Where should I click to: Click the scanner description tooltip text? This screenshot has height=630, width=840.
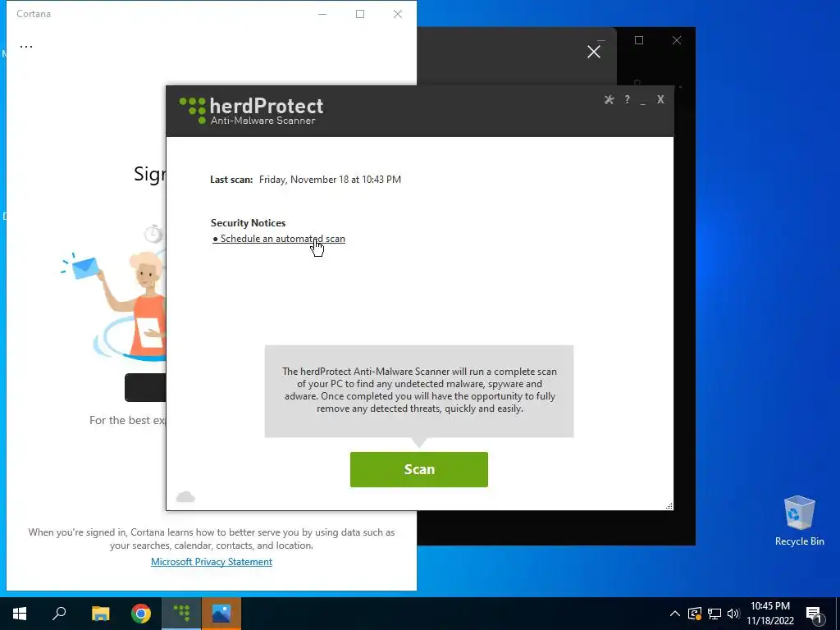[x=419, y=390]
